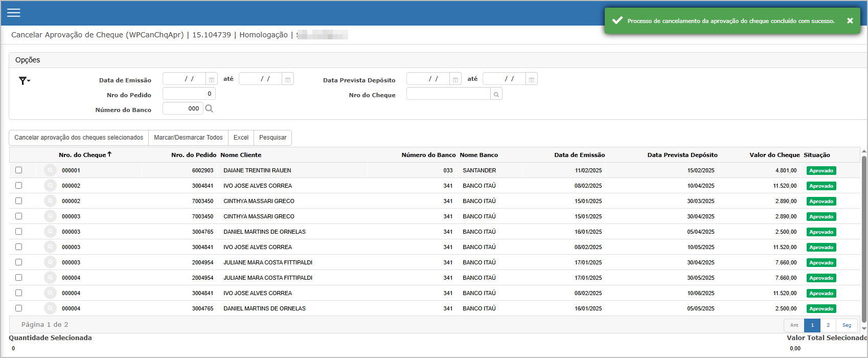Go to page 2 in pagination
868x358 pixels.
(828, 325)
